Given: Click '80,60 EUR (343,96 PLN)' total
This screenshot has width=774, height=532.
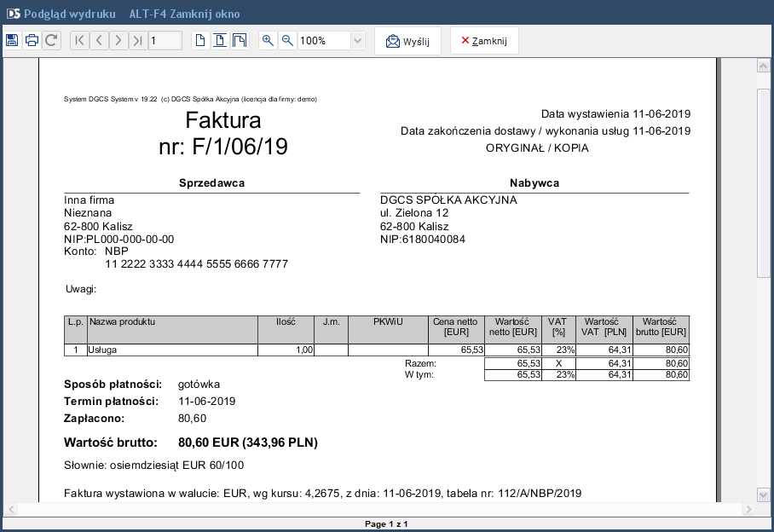Looking at the screenshot, I should (x=248, y=442).
